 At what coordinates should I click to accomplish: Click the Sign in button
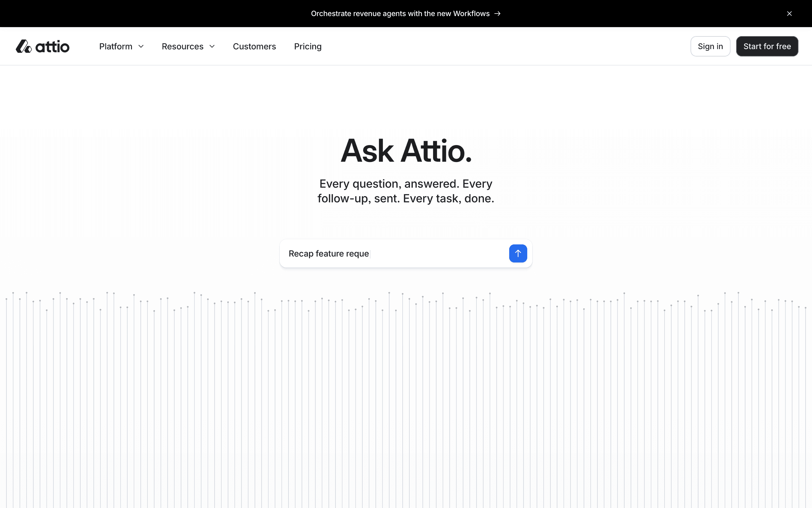click(x=710, y=46)
